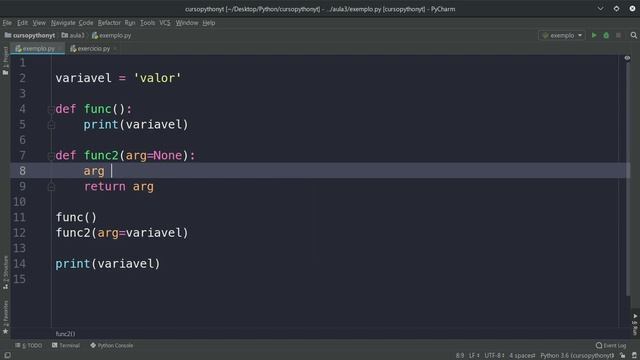The image size is (640, 360).
Task: Change the LF line separator in the status bar
Action: (474, 356)
